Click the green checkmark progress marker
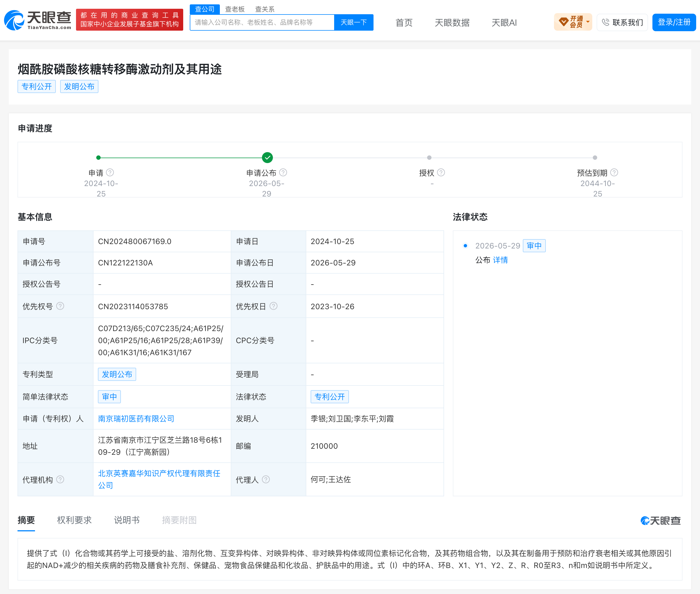 coord(267,158)
